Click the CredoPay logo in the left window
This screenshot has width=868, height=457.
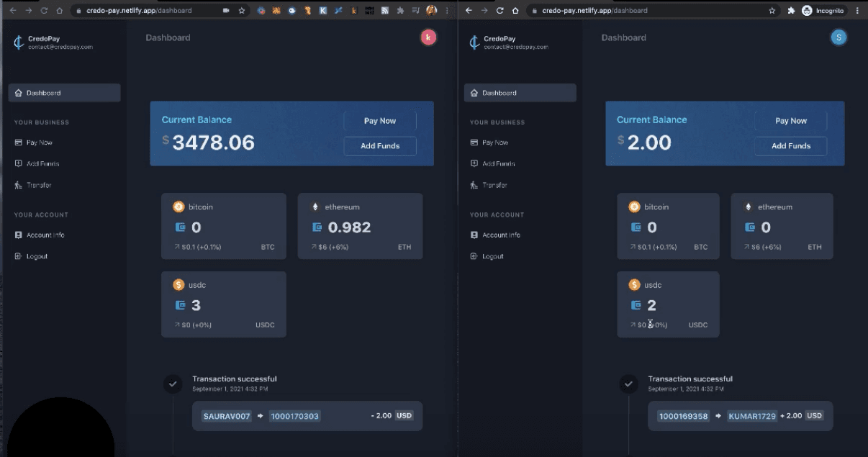tap(19, 42)
